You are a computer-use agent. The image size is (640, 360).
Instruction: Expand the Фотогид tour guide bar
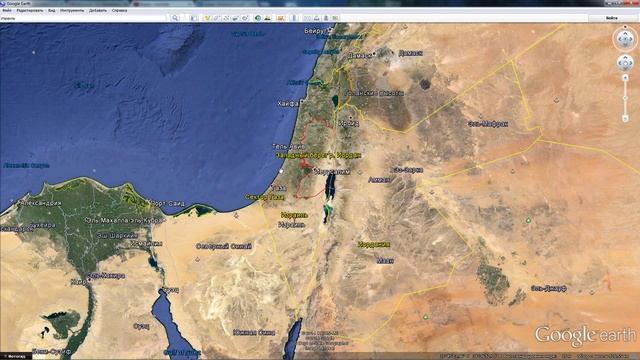(x=16, y=356)
